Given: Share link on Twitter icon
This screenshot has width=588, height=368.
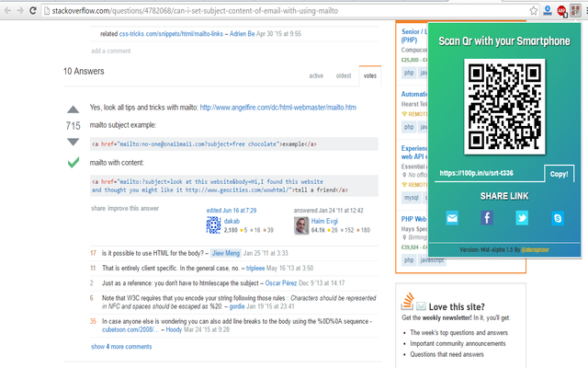Looking at the screenshot, I should (x=522, y=218).
